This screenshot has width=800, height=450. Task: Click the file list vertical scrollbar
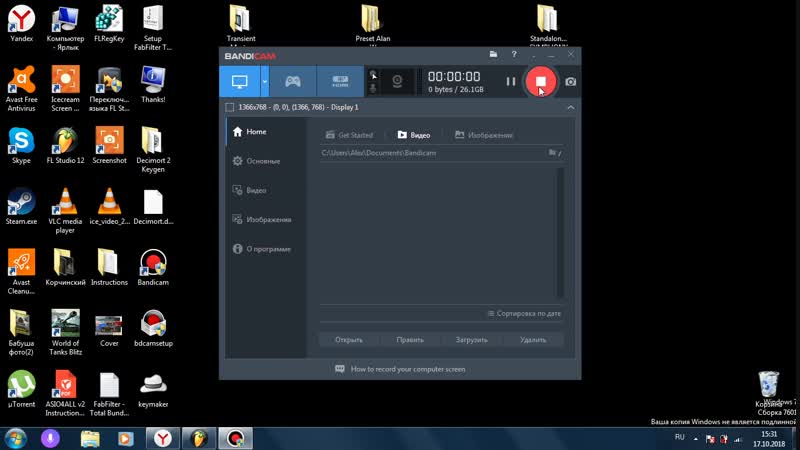click(x=560, y=232)
